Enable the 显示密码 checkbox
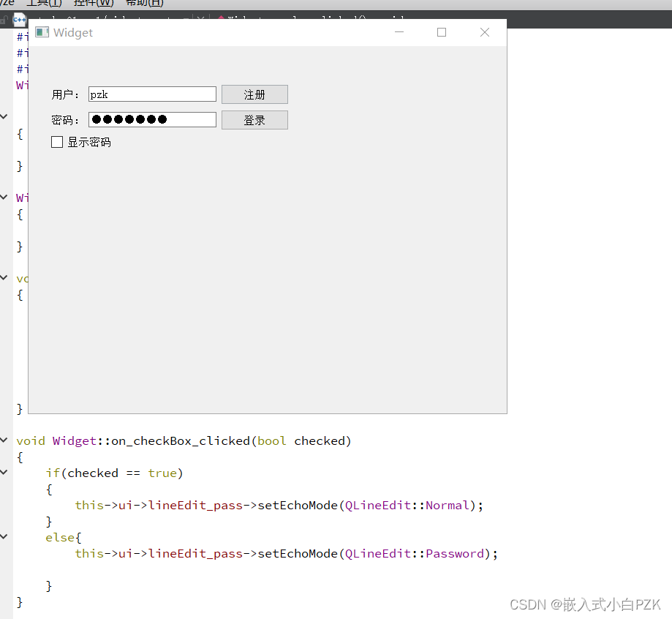The image size is (672, 619). click(x=57, y=142)
